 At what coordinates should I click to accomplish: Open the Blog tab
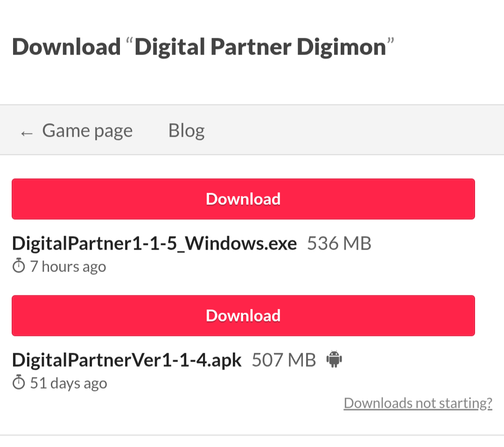pyautogui.click(x=186, y=131)
